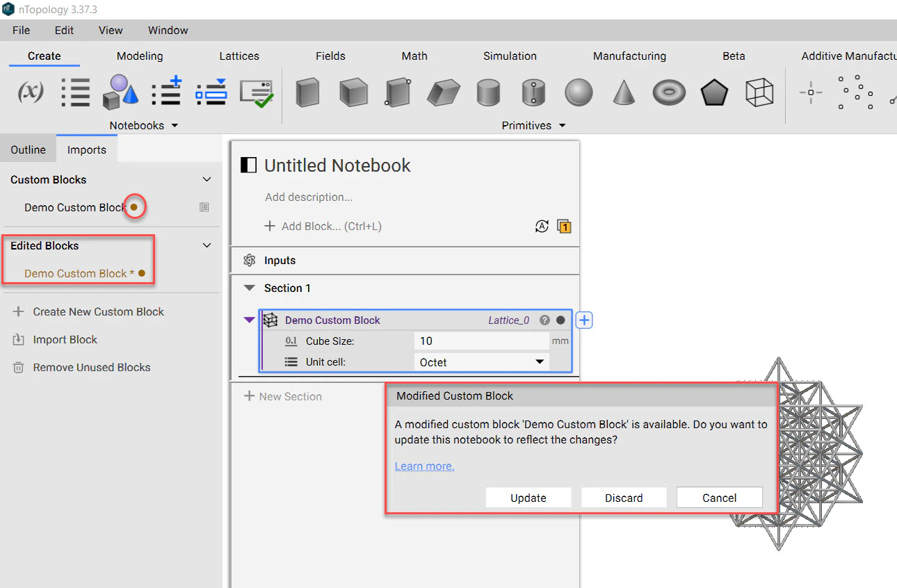Click the card with green checkmark icon
The height and width of the screenshot is (588, 897).
pos(257,93)
